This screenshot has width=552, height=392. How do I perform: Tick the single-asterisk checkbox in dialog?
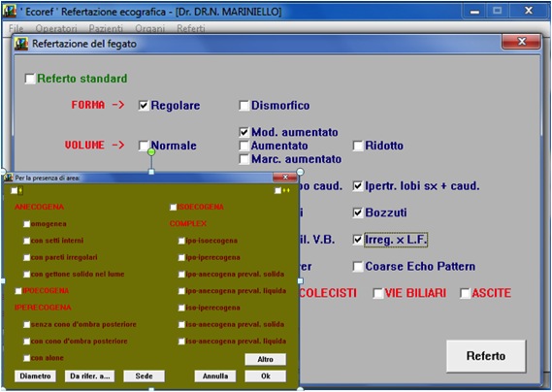pyautogui.click(x=15, y=190)
